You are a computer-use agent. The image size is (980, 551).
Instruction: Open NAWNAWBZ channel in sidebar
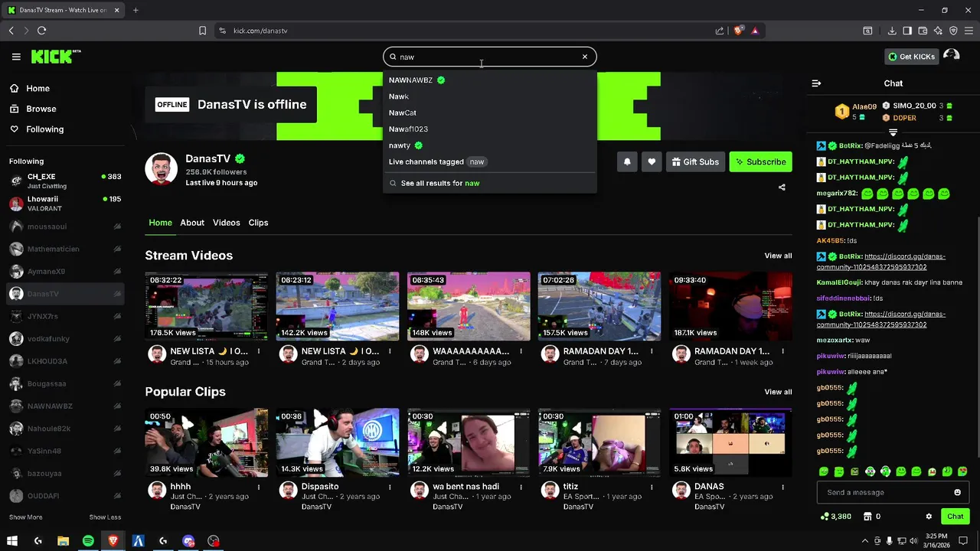(x=64, y=406)
